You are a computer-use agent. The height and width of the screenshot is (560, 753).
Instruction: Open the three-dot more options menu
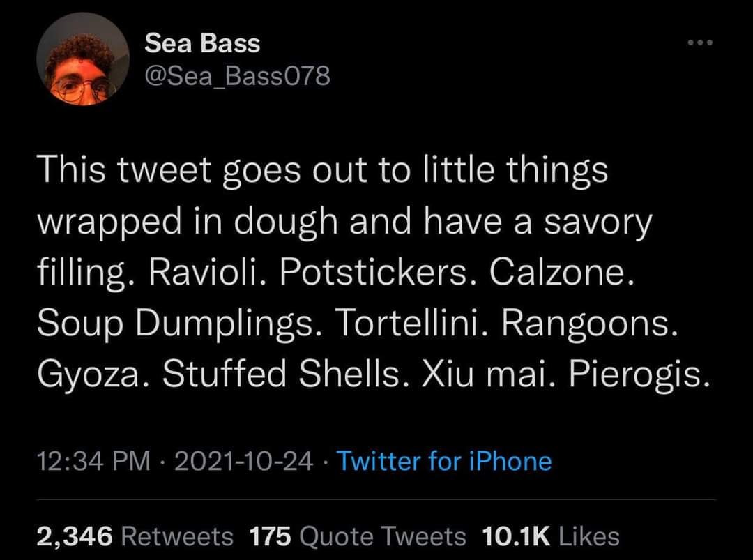tap(701, 43)
